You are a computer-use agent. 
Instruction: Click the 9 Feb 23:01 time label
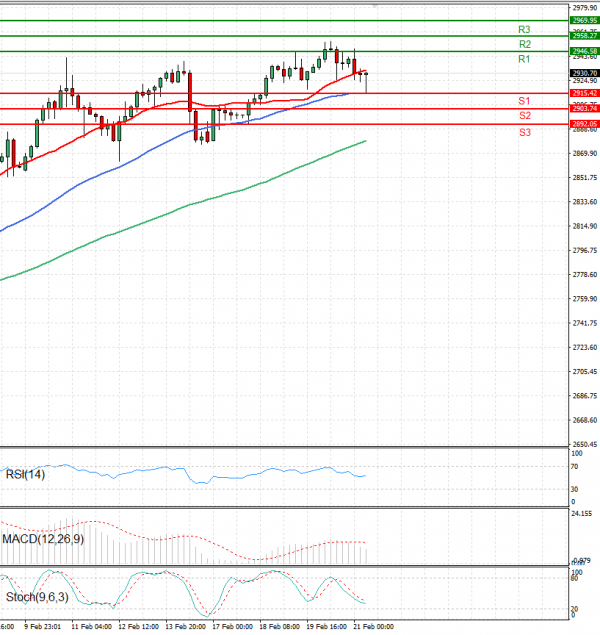click(x=42, y=626)
